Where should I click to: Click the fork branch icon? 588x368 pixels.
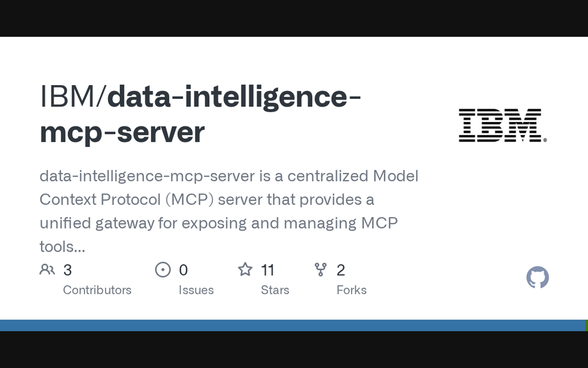point(321,270)
